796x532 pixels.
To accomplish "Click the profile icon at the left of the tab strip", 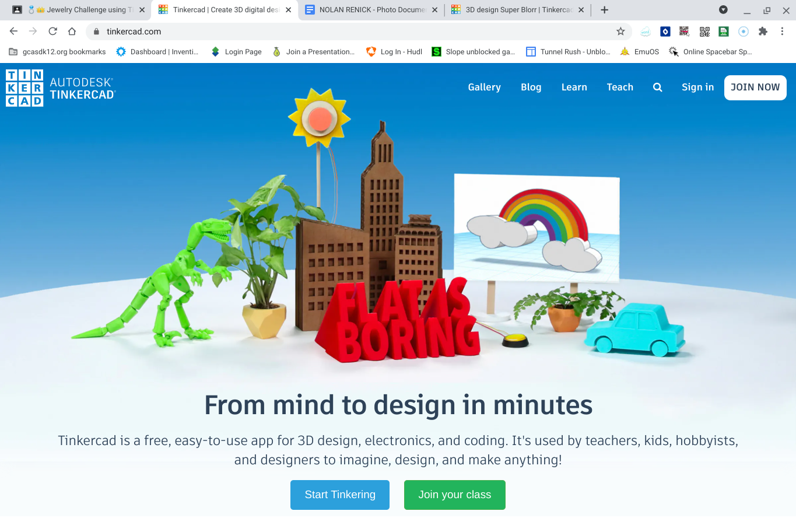I will [x=17, y=10].
